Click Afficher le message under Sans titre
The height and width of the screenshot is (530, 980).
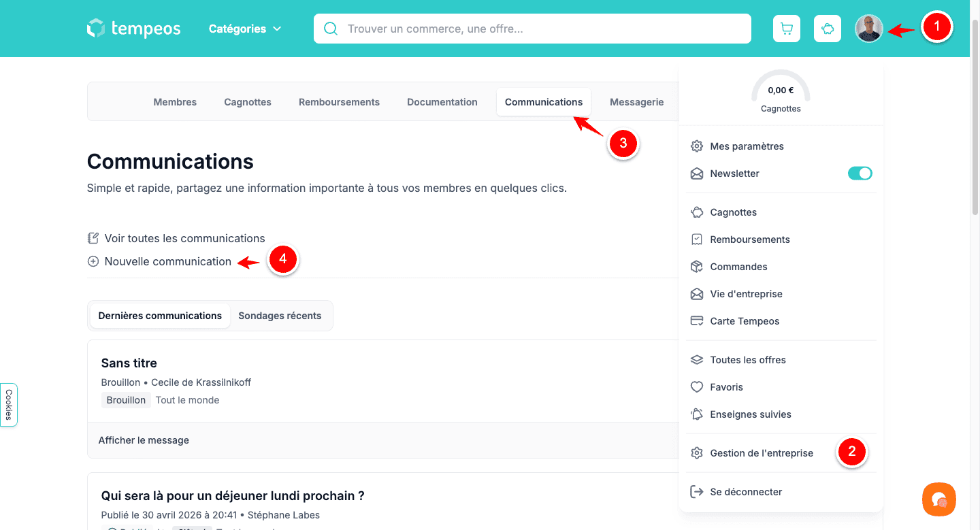pos(144,440)
